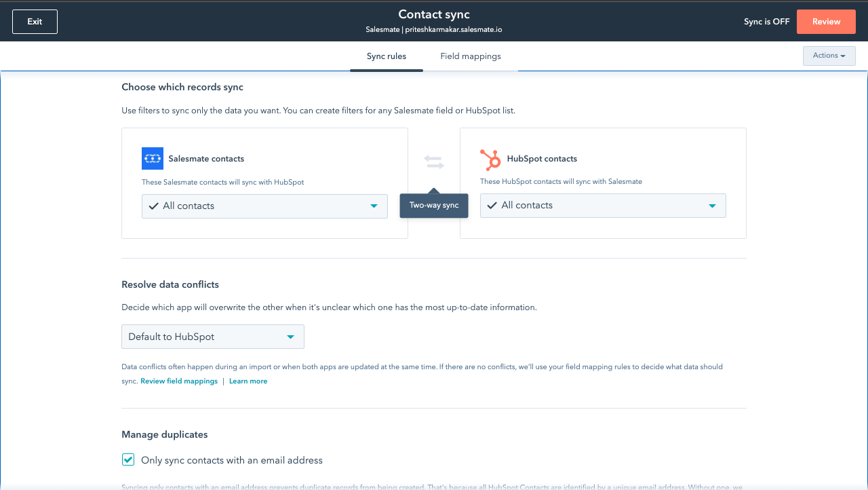Click the 'Two-way sync' tooltip label
Image resolution: width=868 pixels, height=490 pixels.
click(434, 206)
